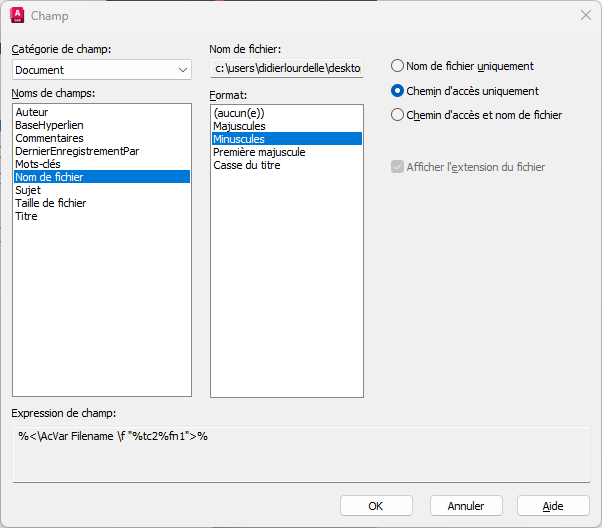Select 'Nom de fichier uniquement' radio option

(x=397, y=66)
